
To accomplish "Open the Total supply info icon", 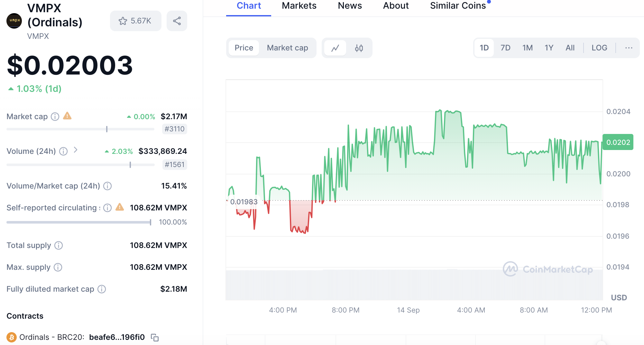I will pyautogui.click(x=59, y=245).
